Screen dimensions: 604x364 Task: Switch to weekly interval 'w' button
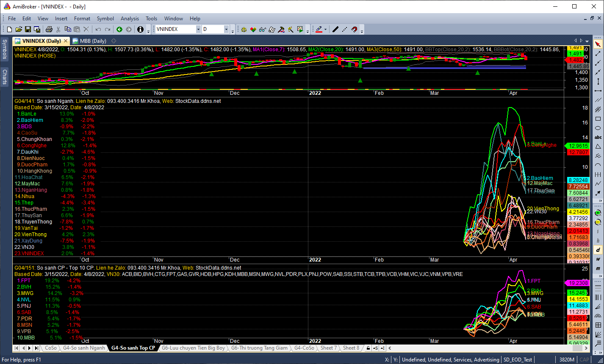(598, 259)
